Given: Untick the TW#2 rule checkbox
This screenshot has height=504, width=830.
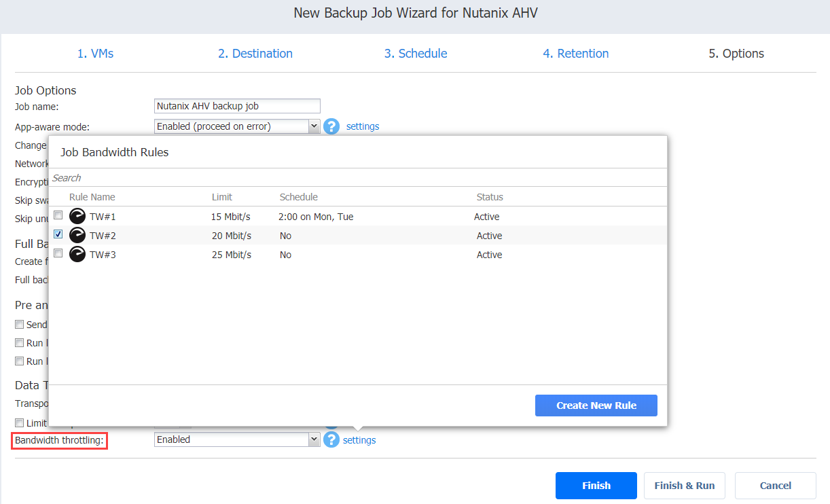Looking at the screenshot, I should 58,234.
